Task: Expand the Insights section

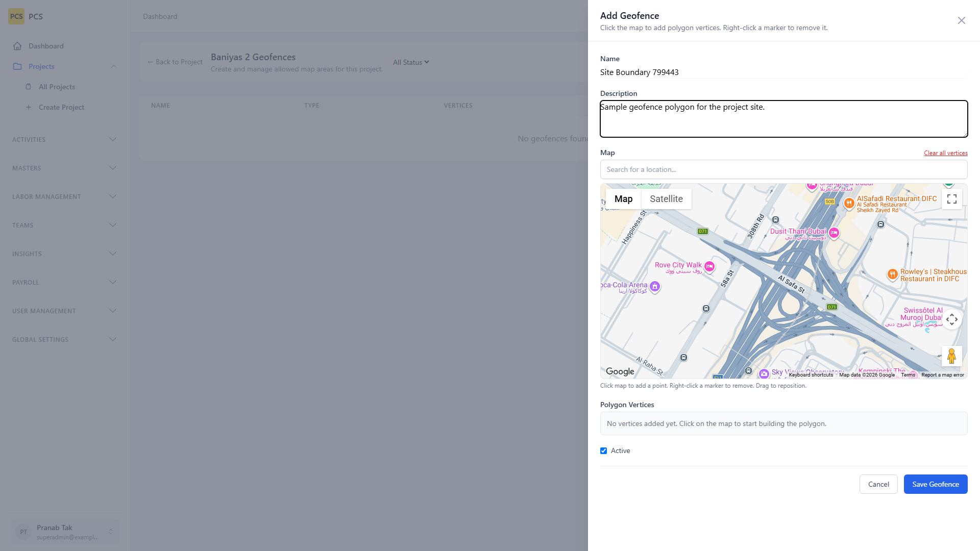Action: click(113, 254)
